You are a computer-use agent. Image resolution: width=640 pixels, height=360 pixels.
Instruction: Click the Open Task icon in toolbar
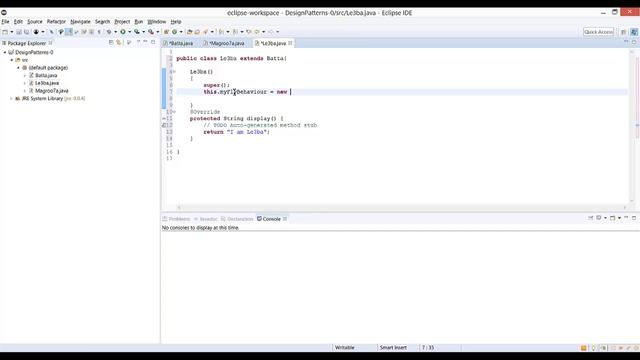tap(197, 32)
